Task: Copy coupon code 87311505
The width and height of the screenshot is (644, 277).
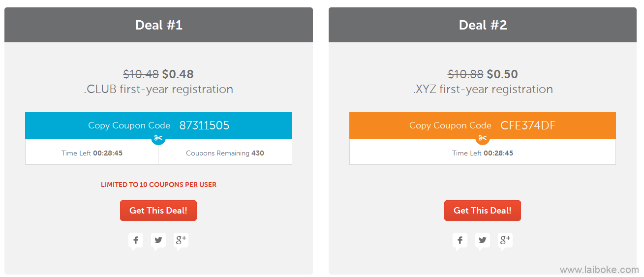Action: [158, 125]
